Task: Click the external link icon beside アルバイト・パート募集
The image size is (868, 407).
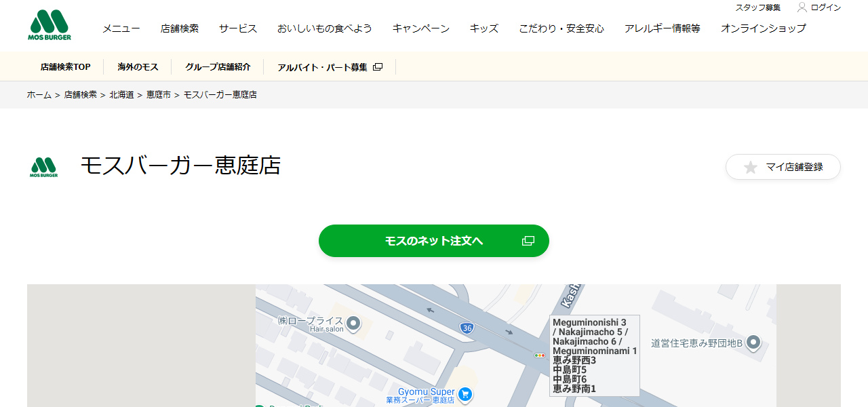Action: (x=378, y=67)
